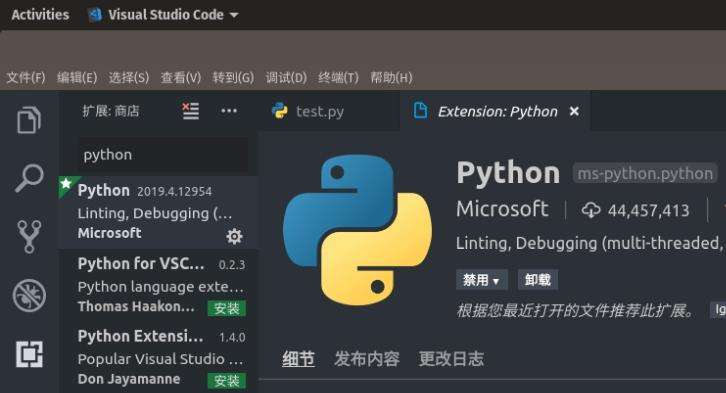Close the Extension: Python tab

pyautogui.click(x=574, y=111)
